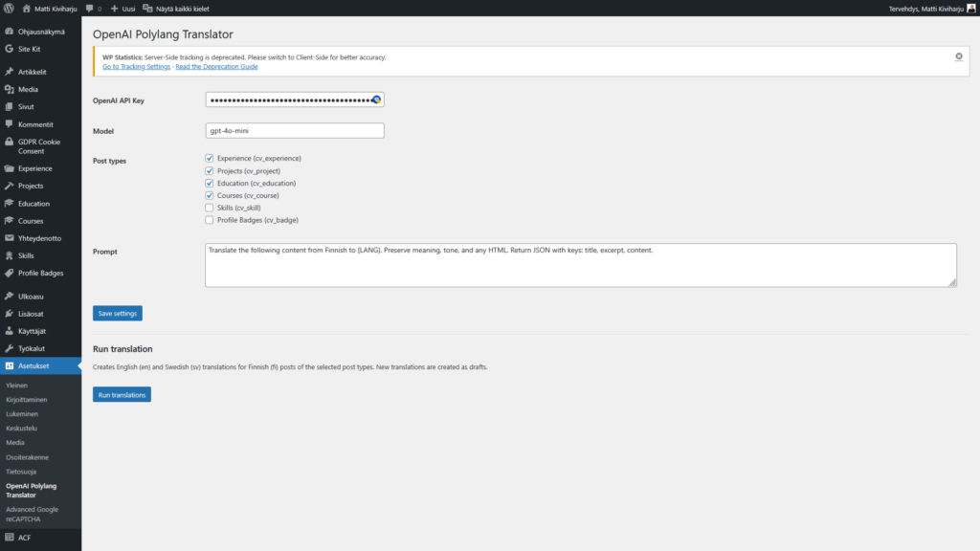This screenshot has height=551, width=980.
Task: Go to Osoiterakenne permalink settings
Action: pyautogui.click(x=26, y=457)
